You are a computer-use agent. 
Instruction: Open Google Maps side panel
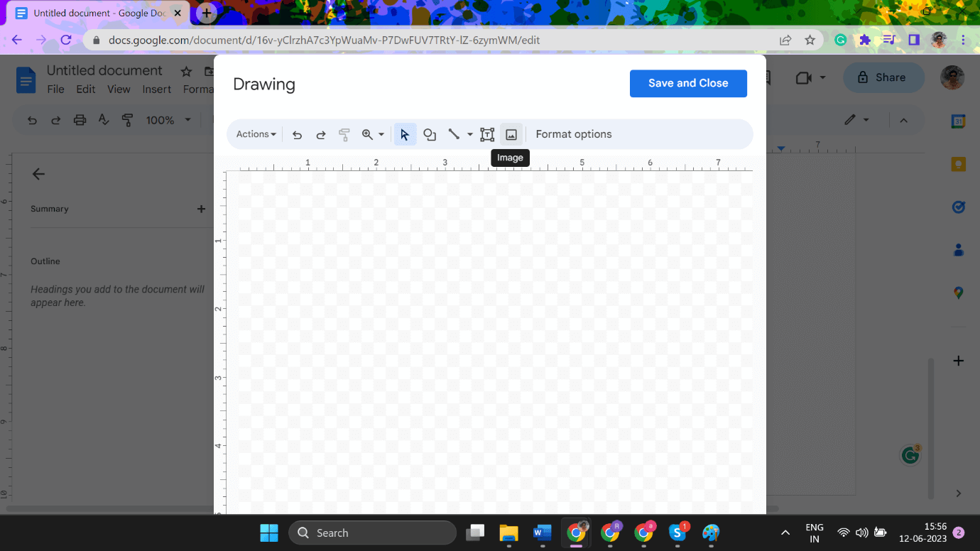coord(958,293)
